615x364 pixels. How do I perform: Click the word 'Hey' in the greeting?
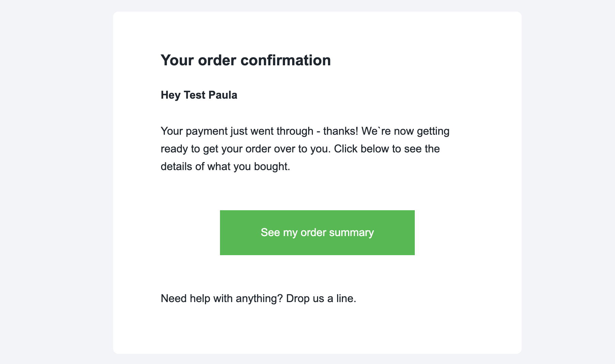[x=171, y=95]
